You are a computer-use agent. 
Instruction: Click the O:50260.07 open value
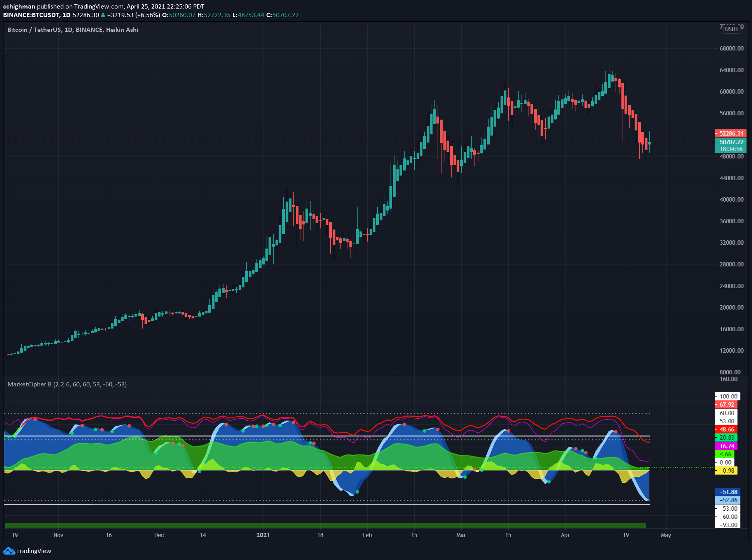(x=179, y=15)
